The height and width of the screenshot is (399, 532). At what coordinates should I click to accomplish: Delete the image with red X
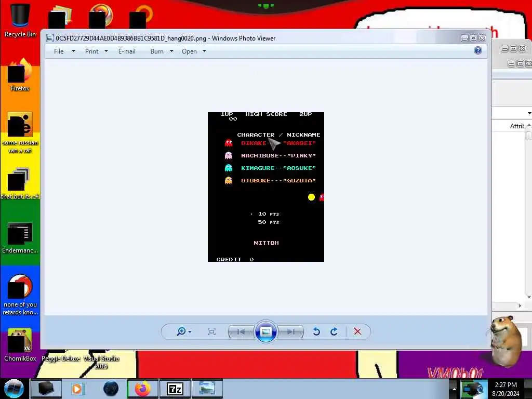tap(357, 331)
